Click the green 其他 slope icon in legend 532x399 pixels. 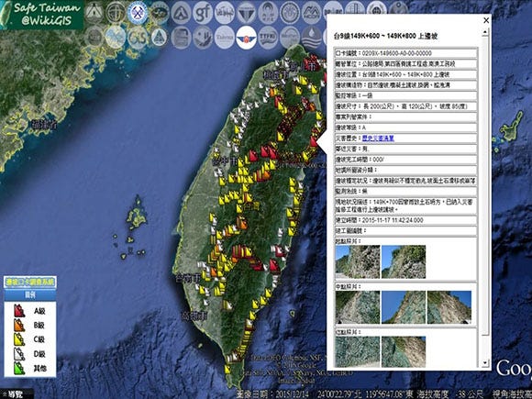(19, 368)
